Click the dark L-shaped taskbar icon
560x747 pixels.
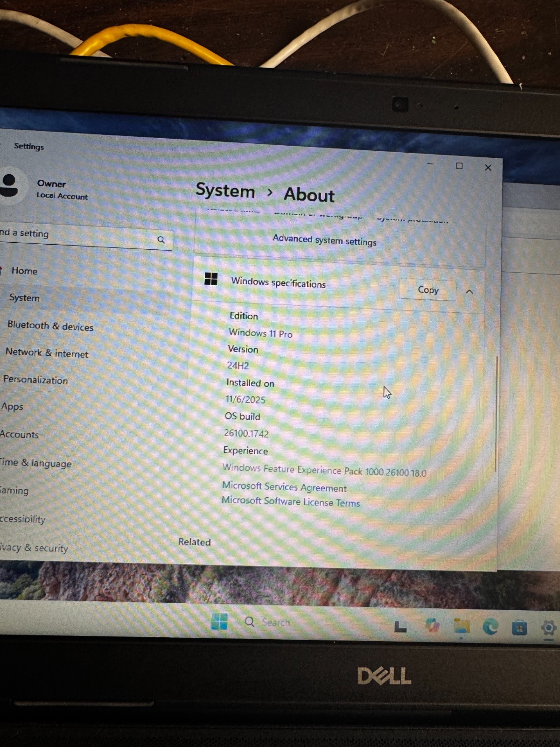pos(400,627)
